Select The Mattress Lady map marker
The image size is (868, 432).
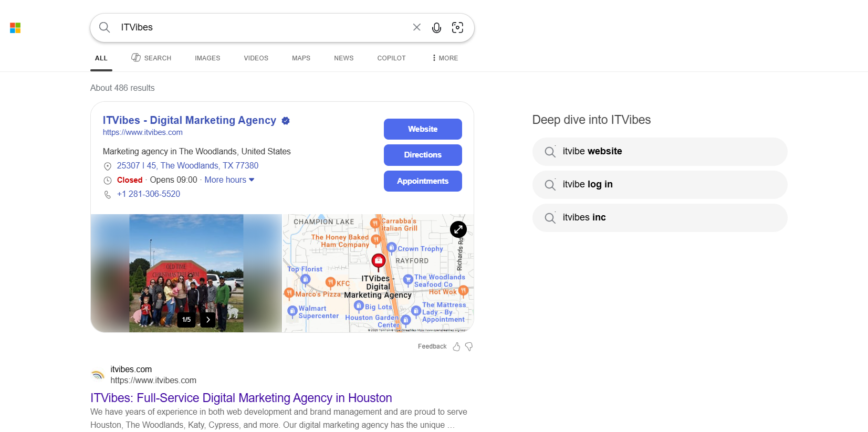click(x=416, y=311)
